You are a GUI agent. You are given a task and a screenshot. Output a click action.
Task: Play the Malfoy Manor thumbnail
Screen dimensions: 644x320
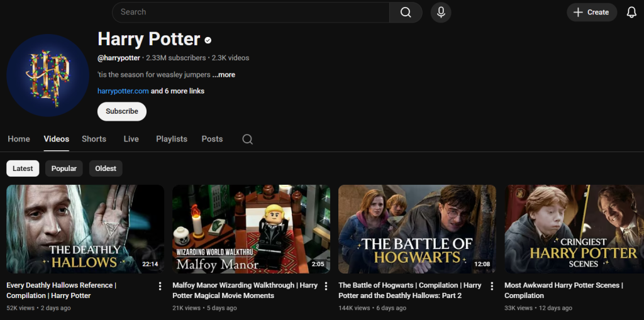251,229
